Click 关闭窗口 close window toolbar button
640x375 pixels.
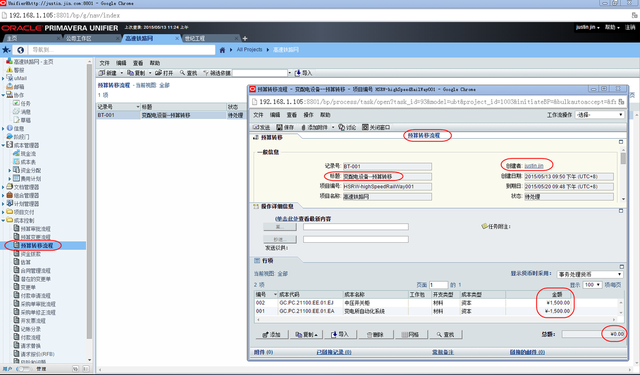pos(376,127)
